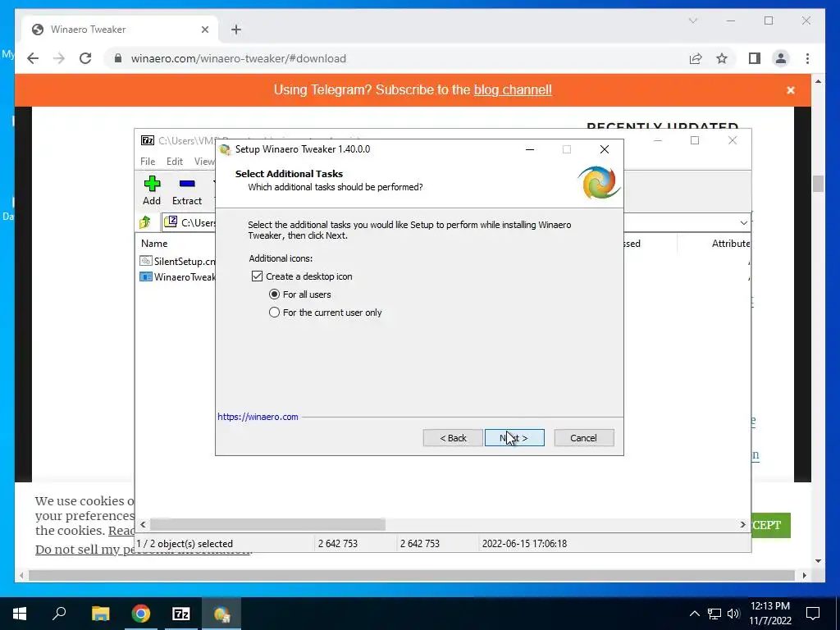Bookmark this tab with the star icon
Screen dimensions: 840x630
pos(722,58)
